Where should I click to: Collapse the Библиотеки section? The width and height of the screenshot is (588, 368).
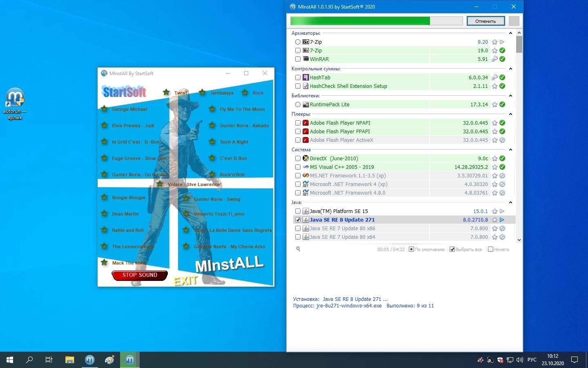pyautogui.click(x=510, y=96)
